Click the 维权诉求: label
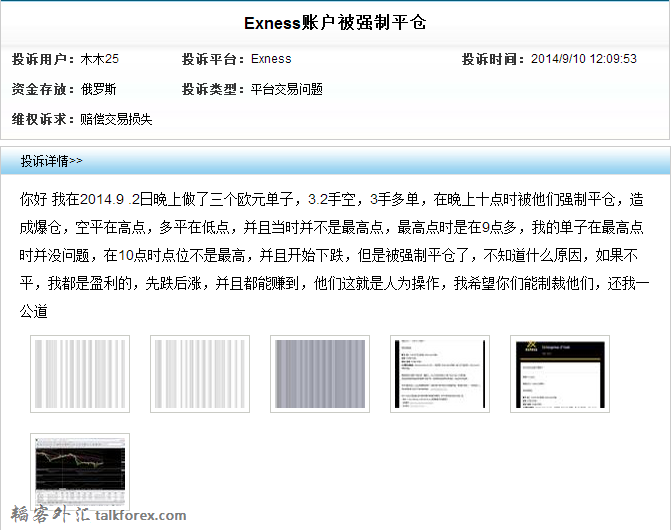The height and width of the screenshot is (530, 672). pyautogui.click(x=43, y=119)
